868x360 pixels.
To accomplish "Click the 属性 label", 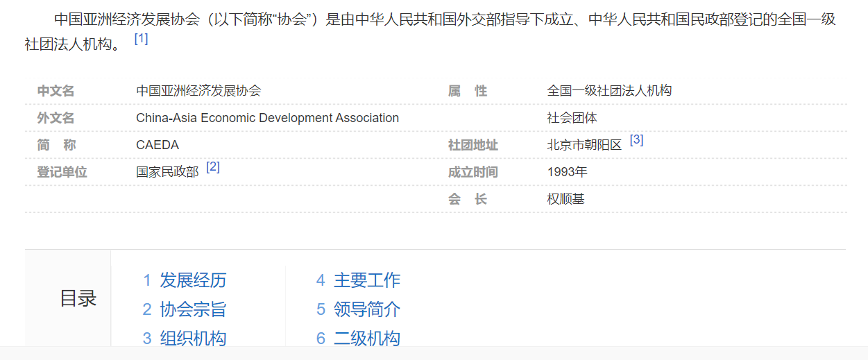I will pyautogui.click(x=468, y=91).
